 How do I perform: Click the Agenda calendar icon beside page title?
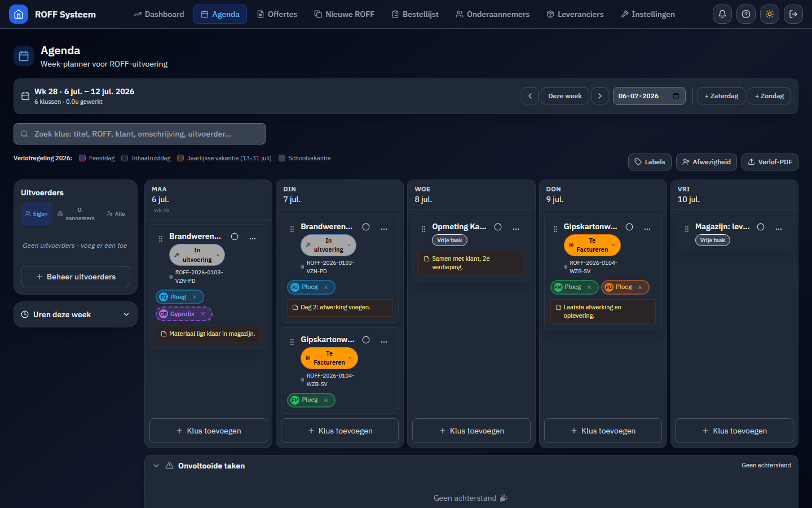point(24,56)
